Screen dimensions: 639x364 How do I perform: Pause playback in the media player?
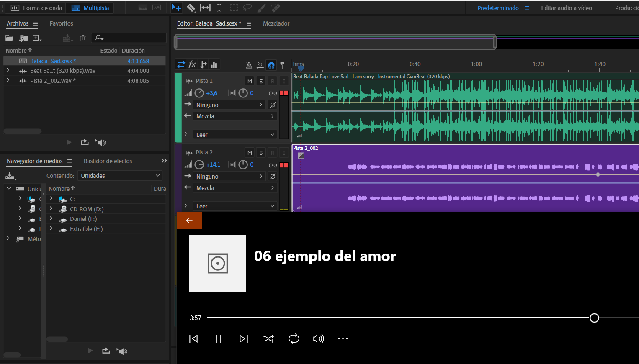coord(219,339)
